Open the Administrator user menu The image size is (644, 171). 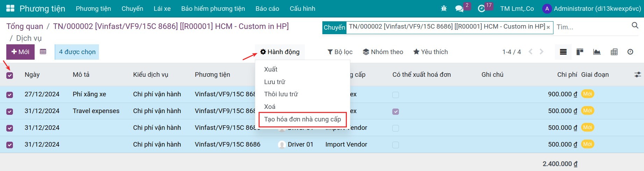(x=592, y=9)
